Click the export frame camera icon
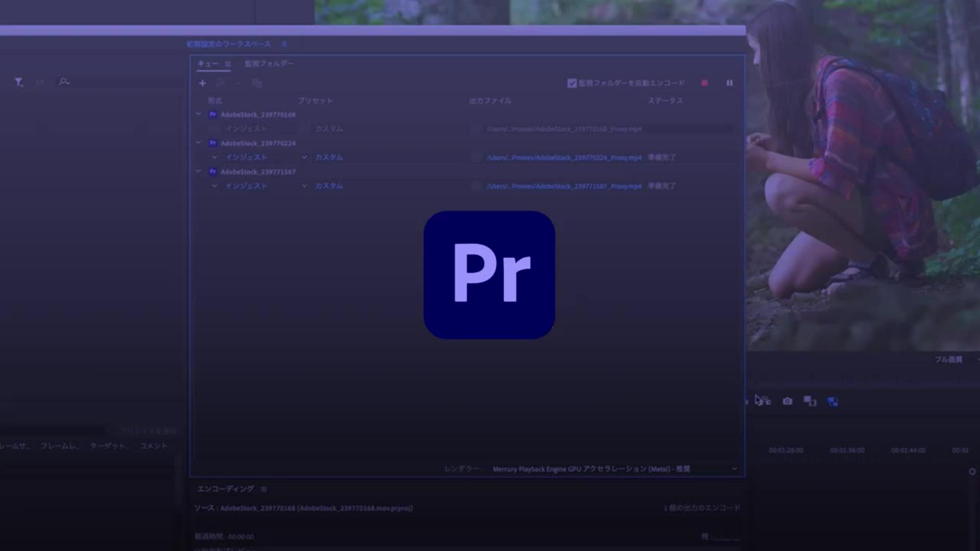This screenshot has height=551, width=980. point(788,402)
